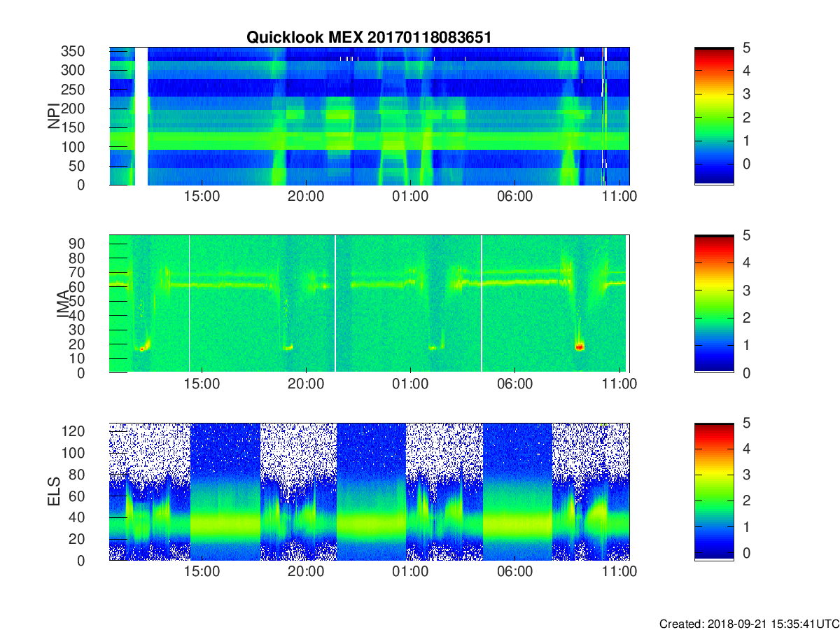840x630 pixels.
Task: Click the '01:00' time label under IMA panel
Action: 410,384
